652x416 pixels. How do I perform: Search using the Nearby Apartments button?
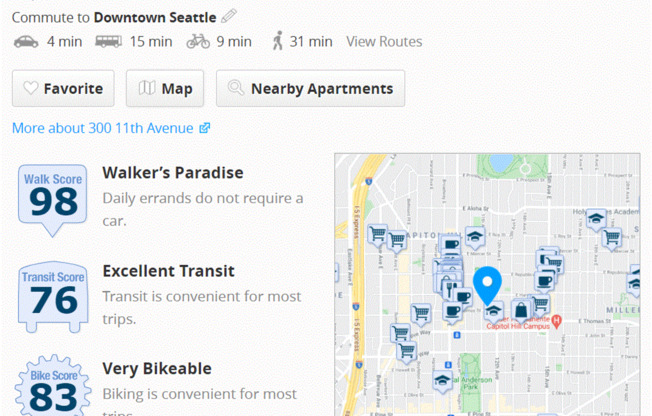coord(310,88)
